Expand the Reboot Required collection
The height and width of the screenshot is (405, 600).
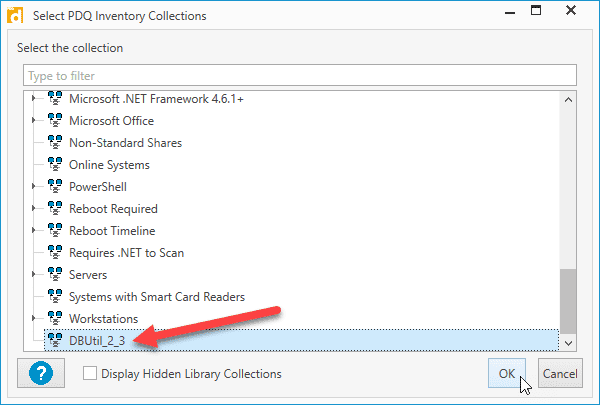coord(34,208)
